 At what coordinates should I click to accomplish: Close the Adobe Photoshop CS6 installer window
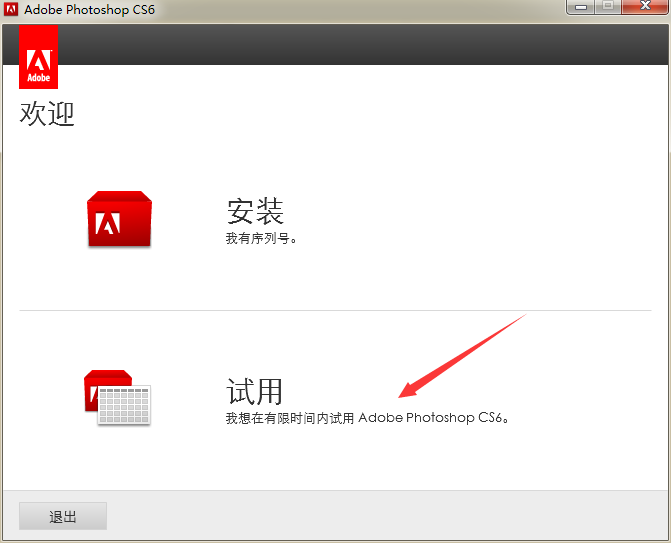(x=645, y=6)
